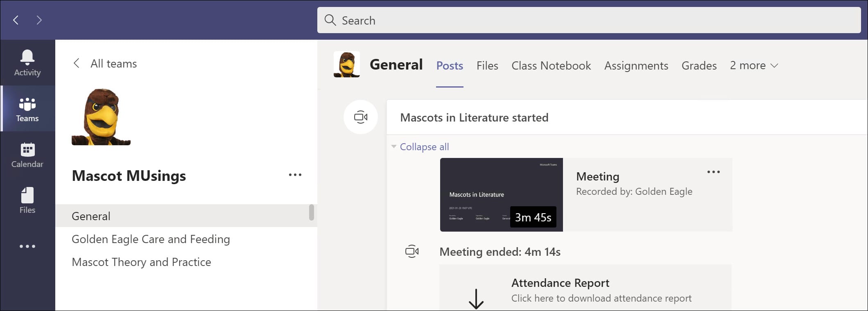Open Mascot MUsings team more options
This screenshot has width=868, height=311.
click(x=295, y=175)
